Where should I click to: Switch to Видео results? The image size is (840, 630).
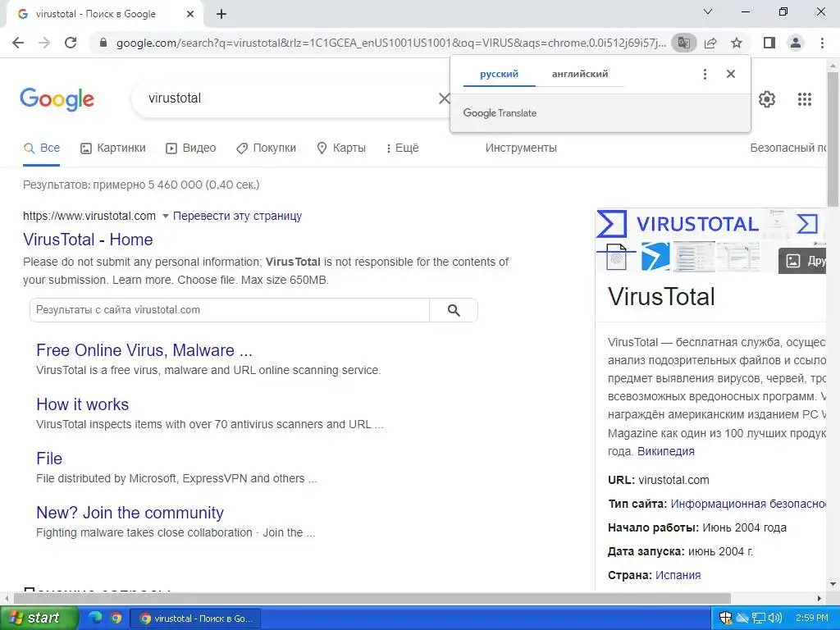click(x=190, y=148)
